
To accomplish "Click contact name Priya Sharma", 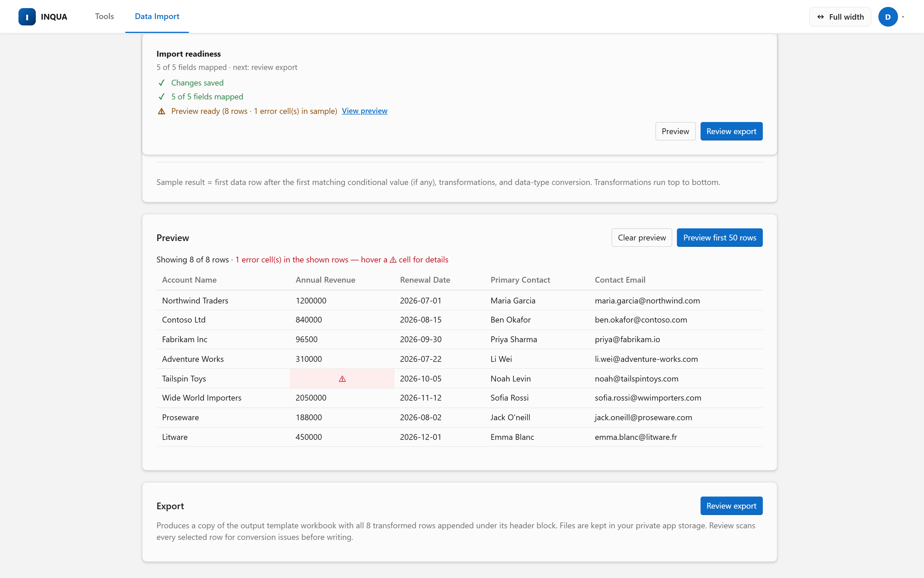I will pos(514,340).
